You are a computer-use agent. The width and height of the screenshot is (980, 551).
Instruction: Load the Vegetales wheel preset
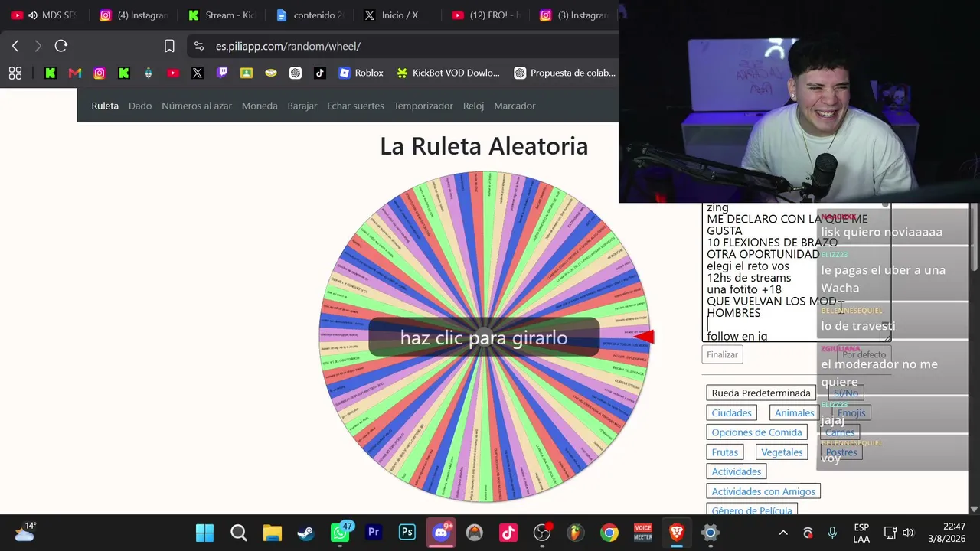(782, 452)
